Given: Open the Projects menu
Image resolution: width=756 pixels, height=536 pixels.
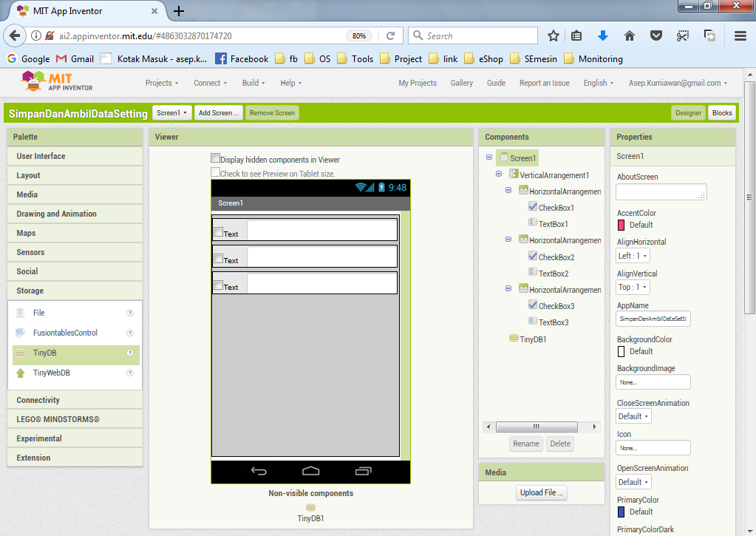Looking at the screenshot, I should (x=162, y=83).
